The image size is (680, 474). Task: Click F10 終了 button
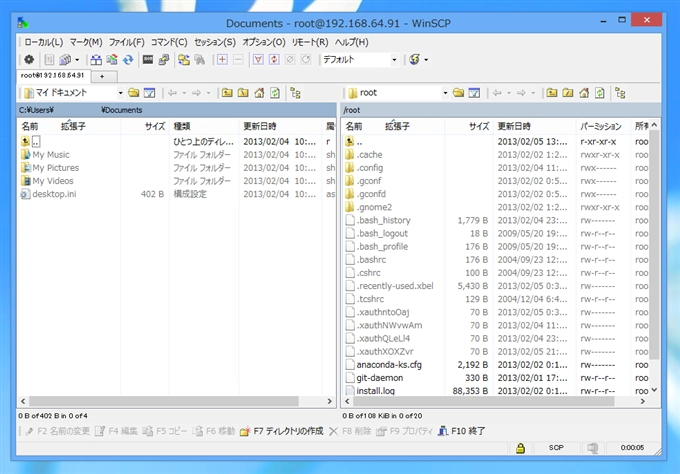[x=461, y=431]
